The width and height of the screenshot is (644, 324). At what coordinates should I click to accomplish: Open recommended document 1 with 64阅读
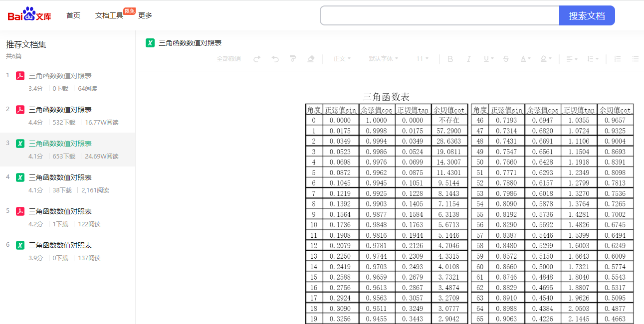[x=67, y=82]
